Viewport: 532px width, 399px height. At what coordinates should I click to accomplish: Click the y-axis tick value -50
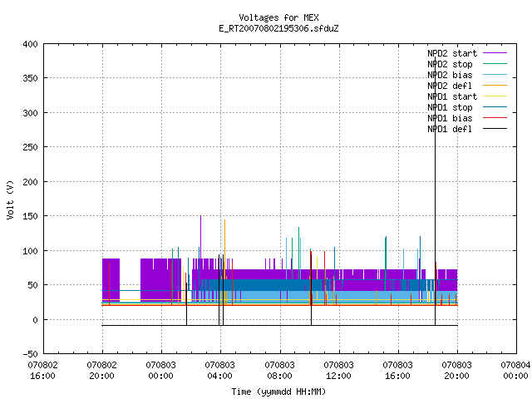point(30,354)
